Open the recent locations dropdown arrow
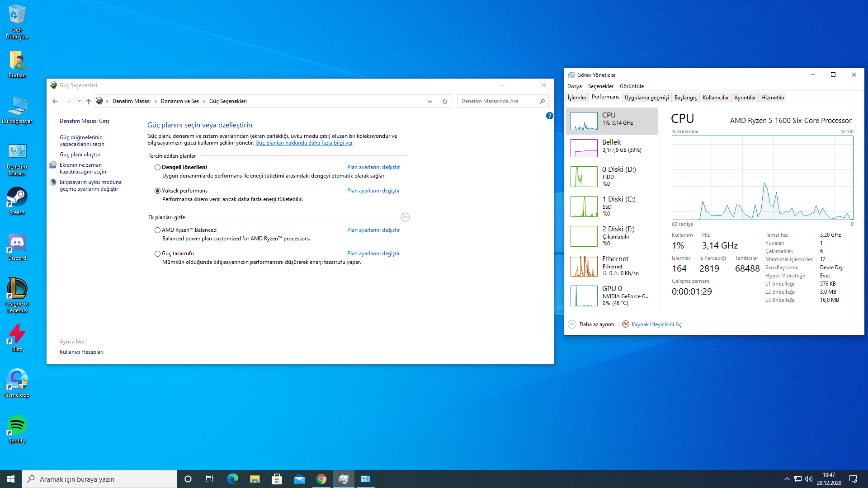Image resolution: width=868 pixels, height=488 pixels. coord(79,101)
